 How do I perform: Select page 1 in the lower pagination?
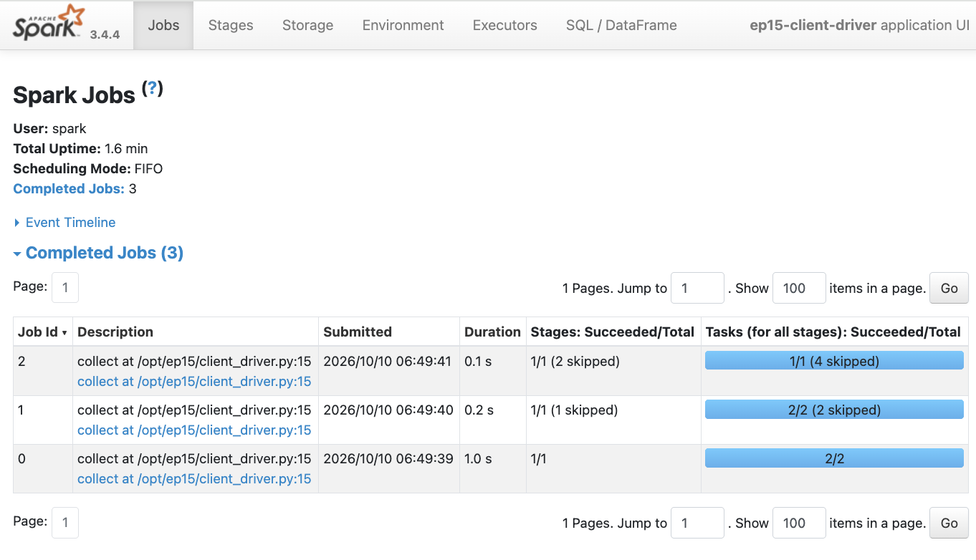pyautogui.click(x=65, y=523)
